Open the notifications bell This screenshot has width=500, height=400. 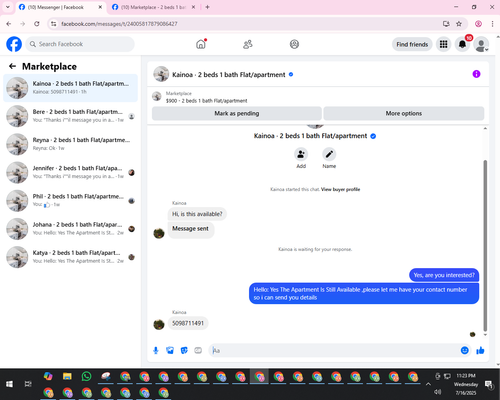pyautogui.click(x=462, y=44)
